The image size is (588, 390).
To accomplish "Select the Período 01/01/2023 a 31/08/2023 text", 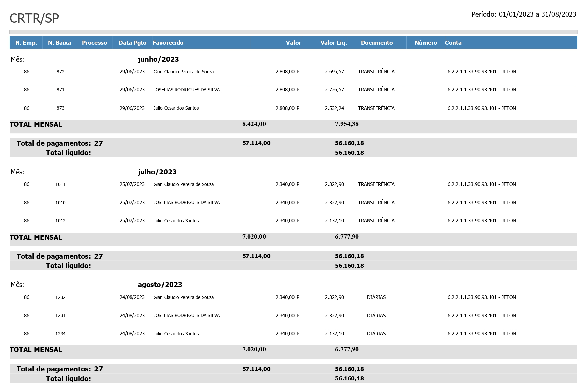I will (524, 14).
